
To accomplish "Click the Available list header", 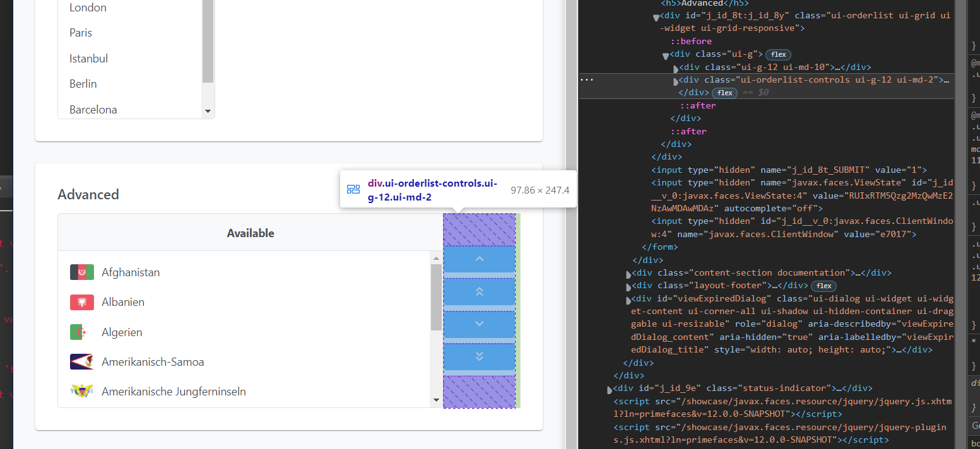I will pyautogui.click(x=251, y=233).
